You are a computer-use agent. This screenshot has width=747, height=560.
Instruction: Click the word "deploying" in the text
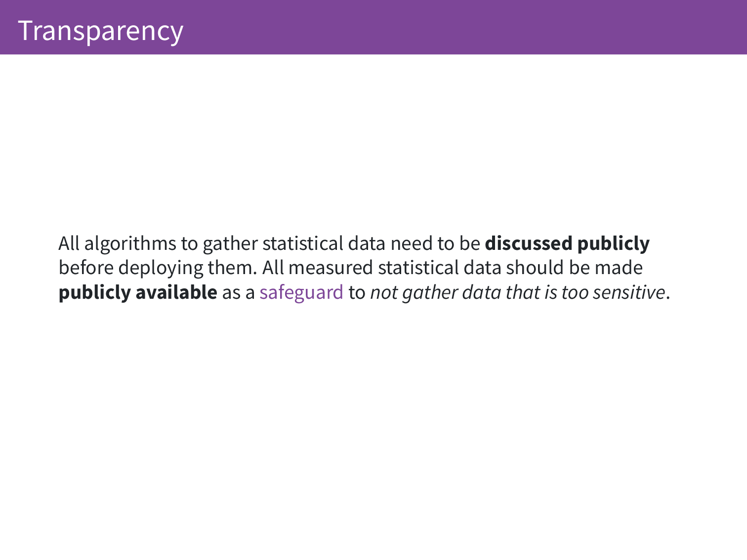click(161, 268)
